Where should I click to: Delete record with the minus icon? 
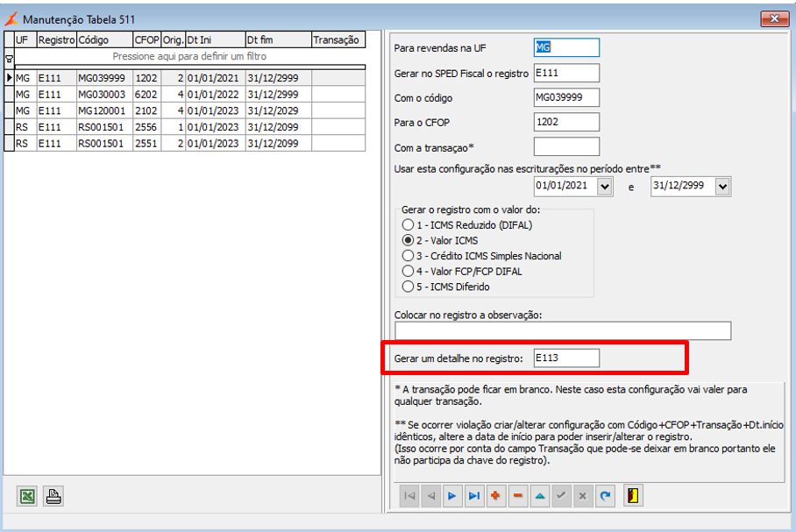coord(518,496)
